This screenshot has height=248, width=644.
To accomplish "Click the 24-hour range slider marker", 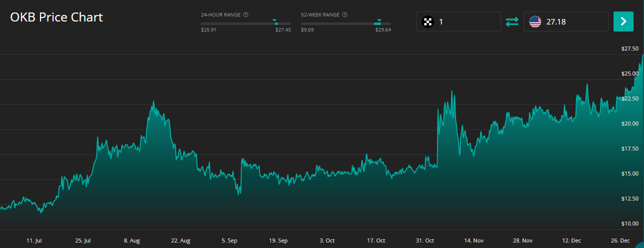I will 275,20.
